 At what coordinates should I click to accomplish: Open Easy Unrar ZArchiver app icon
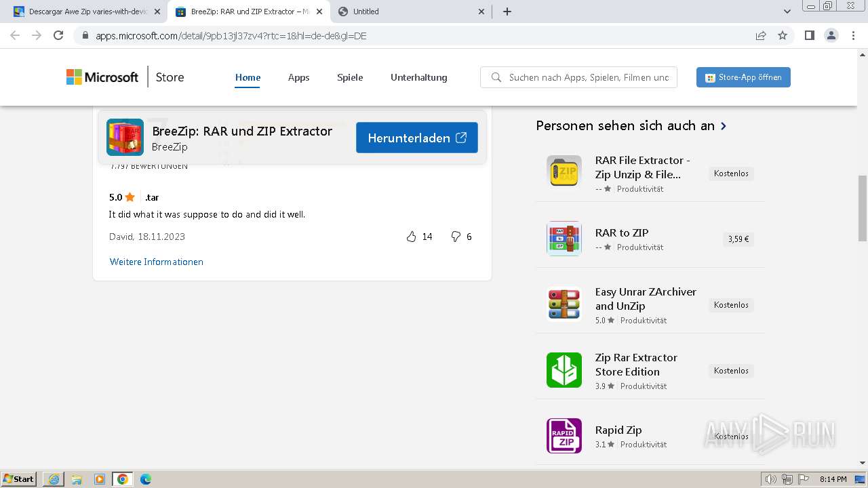coord(564,304)
